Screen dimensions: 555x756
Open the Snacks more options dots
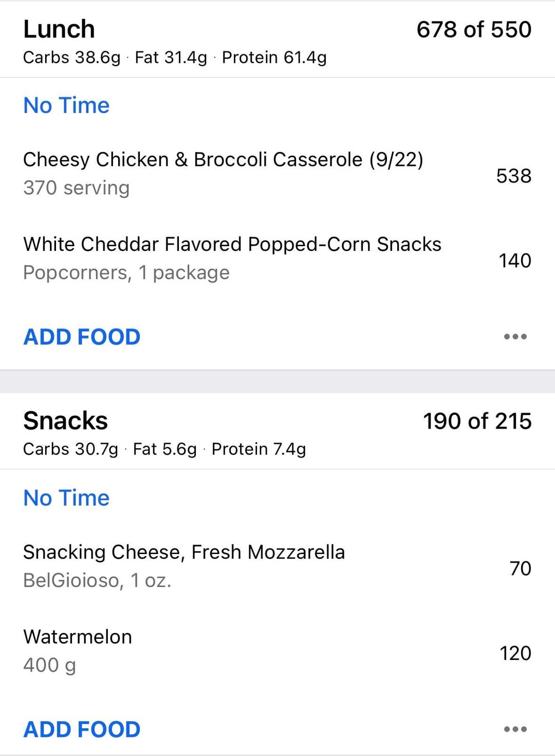(515, 729)
